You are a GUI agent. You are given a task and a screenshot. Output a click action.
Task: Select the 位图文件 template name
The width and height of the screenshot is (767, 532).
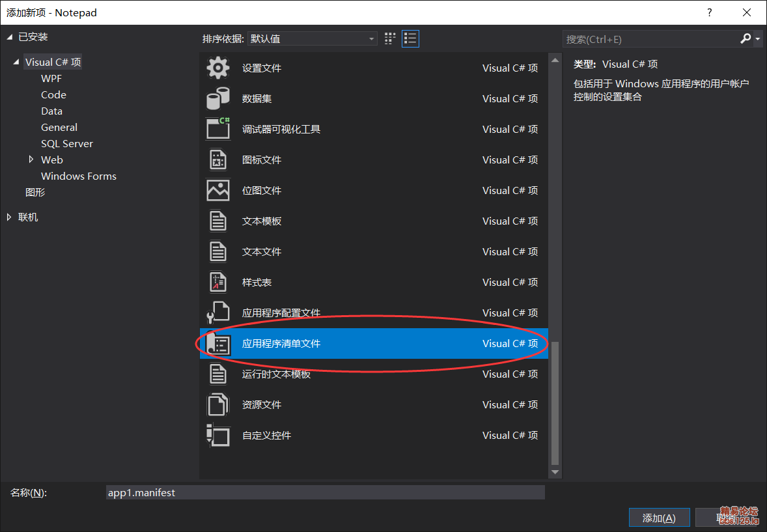tap(262, 190)
